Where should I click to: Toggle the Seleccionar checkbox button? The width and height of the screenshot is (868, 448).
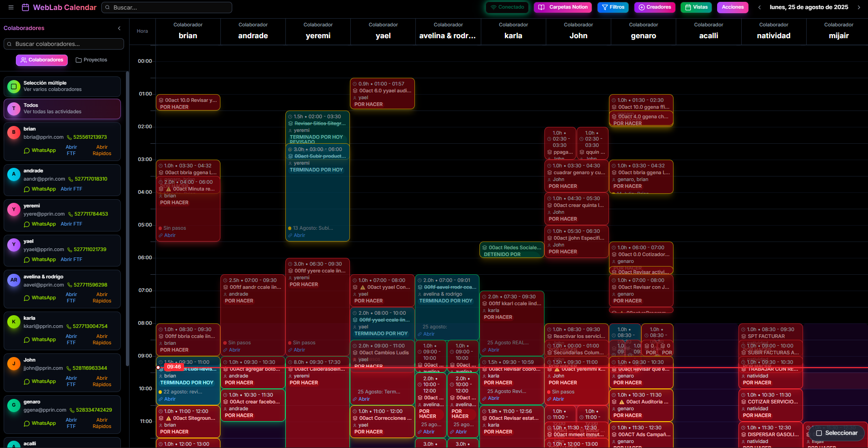837,433
